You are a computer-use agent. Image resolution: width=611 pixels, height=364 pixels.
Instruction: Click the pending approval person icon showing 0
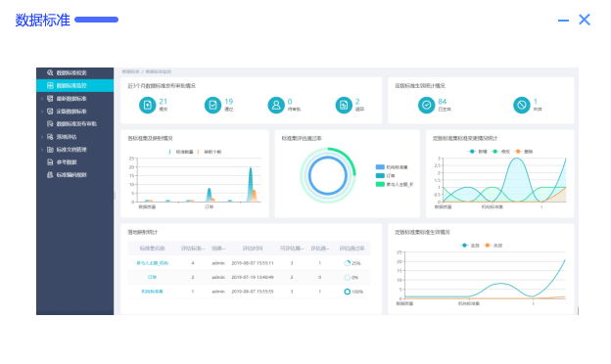tap(276, 105)
